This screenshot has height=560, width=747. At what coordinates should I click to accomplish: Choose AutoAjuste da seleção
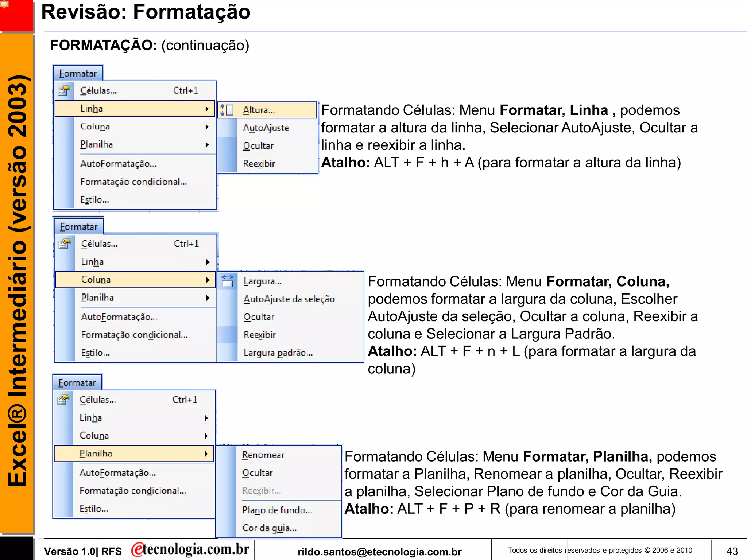[x=291, y=299]
